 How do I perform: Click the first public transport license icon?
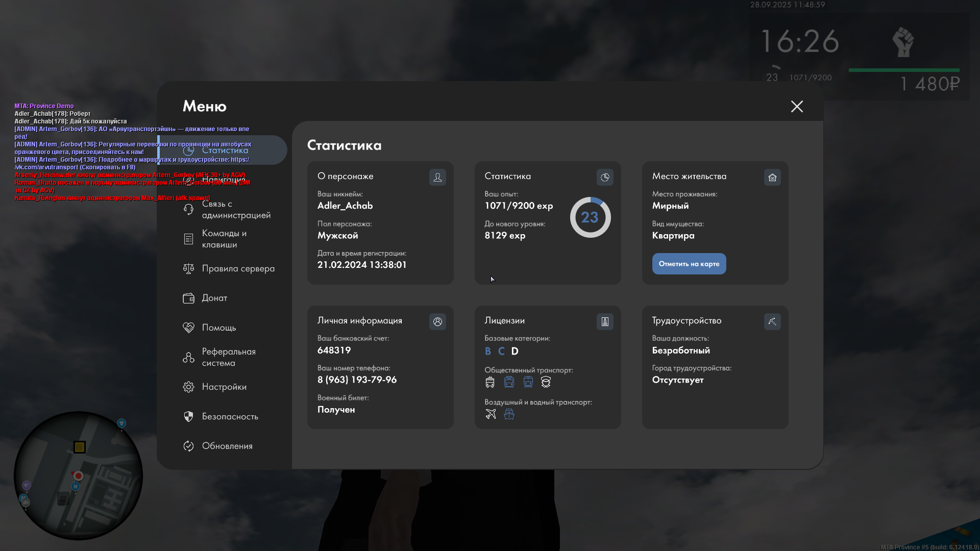point(490,382)
